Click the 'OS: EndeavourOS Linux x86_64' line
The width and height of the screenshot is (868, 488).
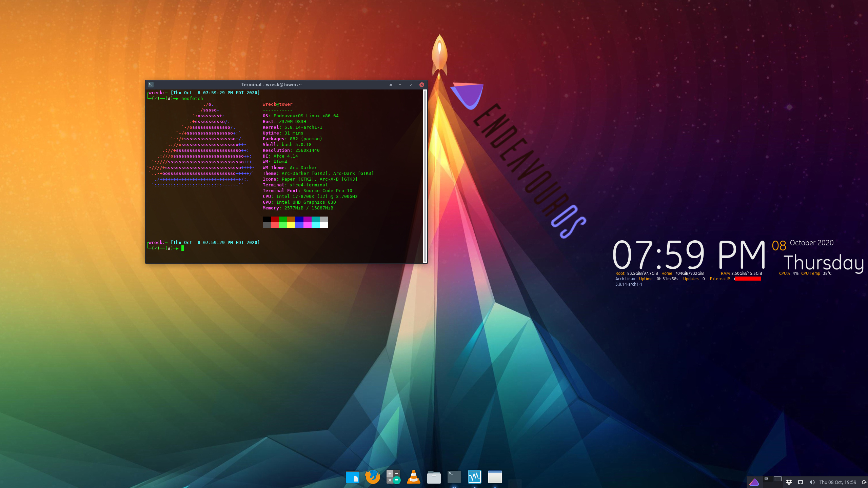click(300, 116)
